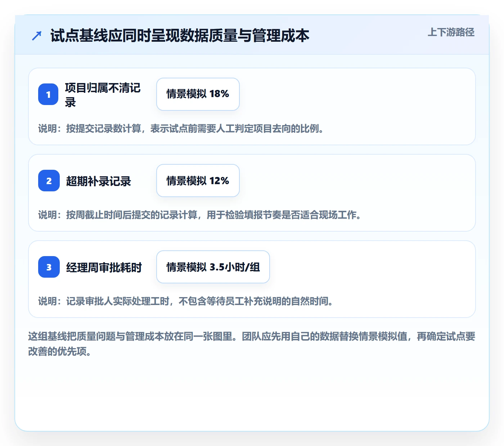Screen dimensions: 504x446
Task: Click the note starting 说明：记录审批人实际处理工时
Action: 186,301
